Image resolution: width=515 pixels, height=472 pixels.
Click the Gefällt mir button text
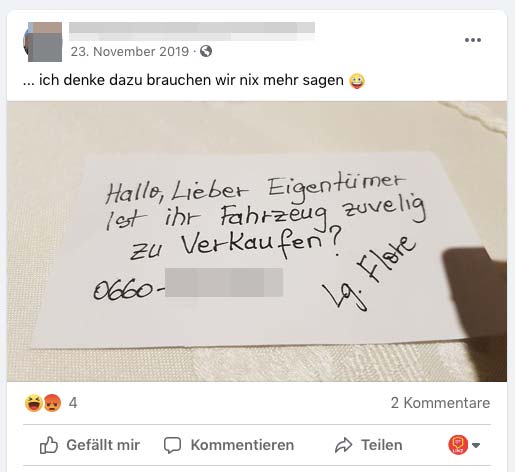[x=103, y=445]
